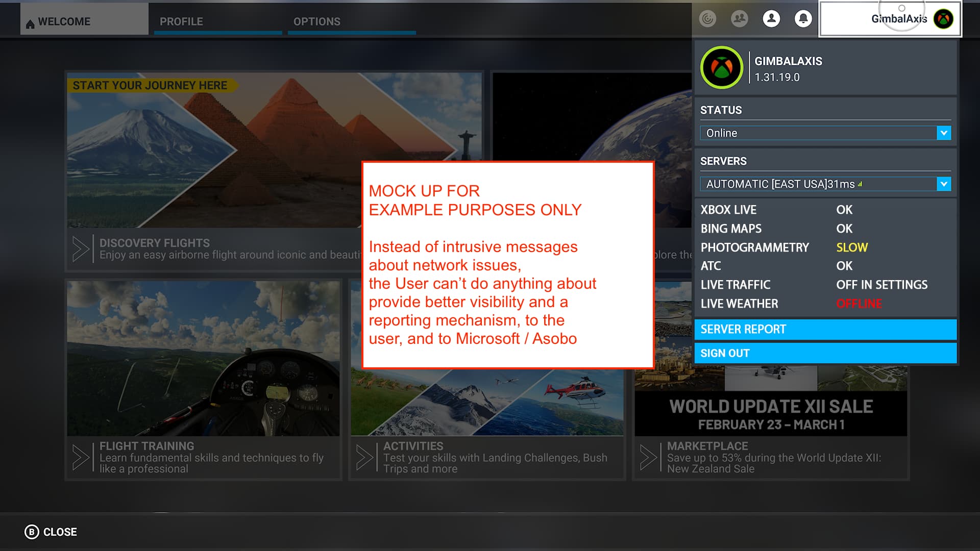Switch to the Options tab
This screenshot has height=551, width=980.
coord(316,21)
